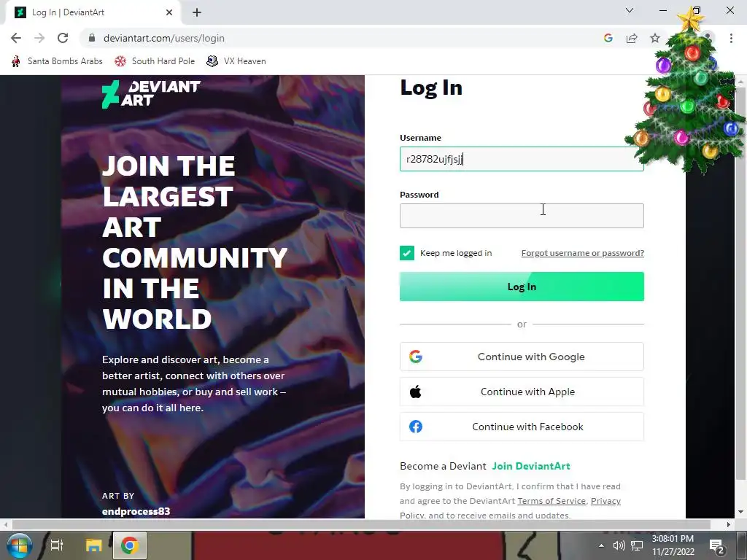Click the Password input field
The image size is (747, 560).
pyautogui.click(x=522, y=216)
